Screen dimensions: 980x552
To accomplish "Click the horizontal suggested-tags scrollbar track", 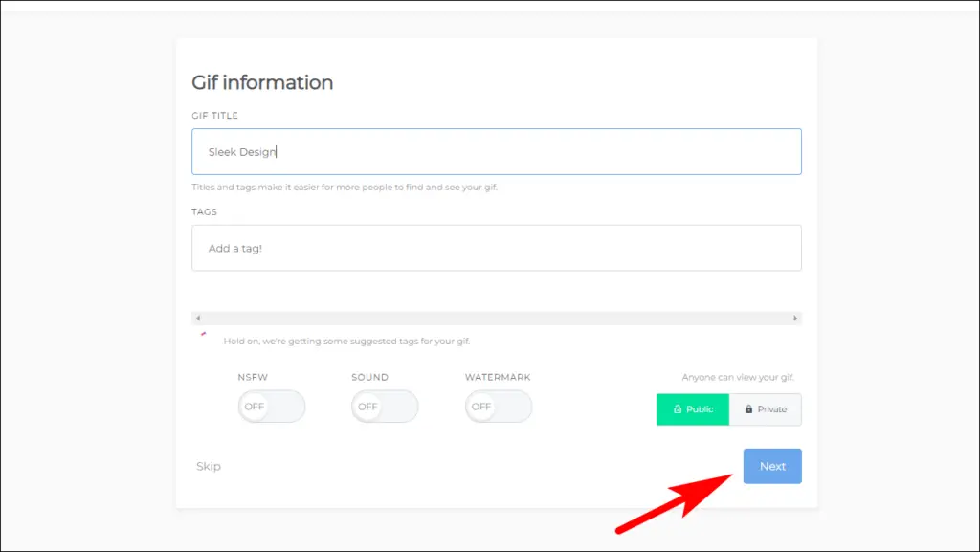I will click(497, 318).
